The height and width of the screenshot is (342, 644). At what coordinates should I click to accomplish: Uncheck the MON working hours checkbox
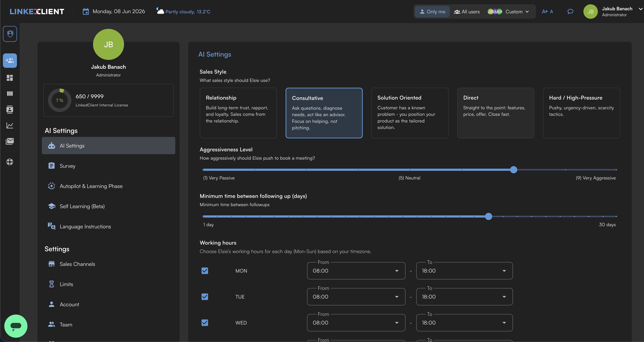click(x=205, y=271)
